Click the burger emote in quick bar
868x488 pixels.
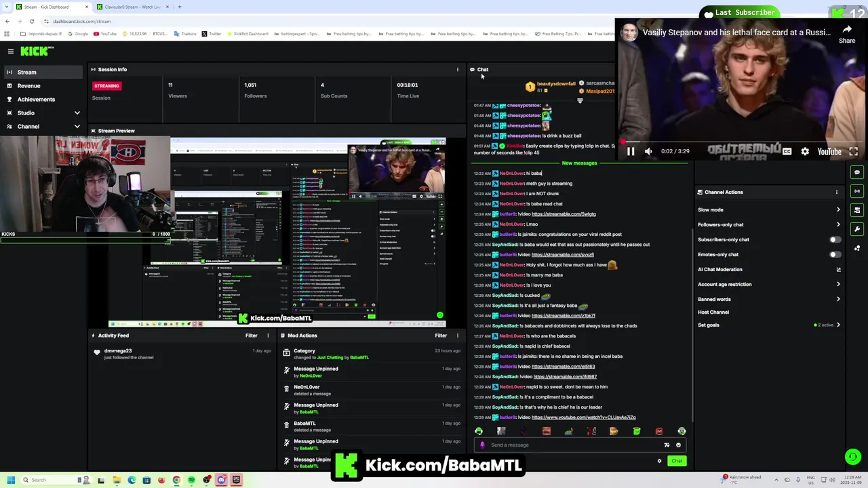point(614,431)
